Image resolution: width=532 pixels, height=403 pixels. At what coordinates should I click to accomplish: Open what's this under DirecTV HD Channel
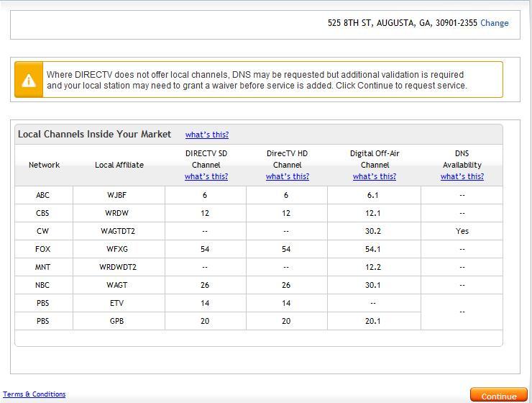tap(288, 176)
